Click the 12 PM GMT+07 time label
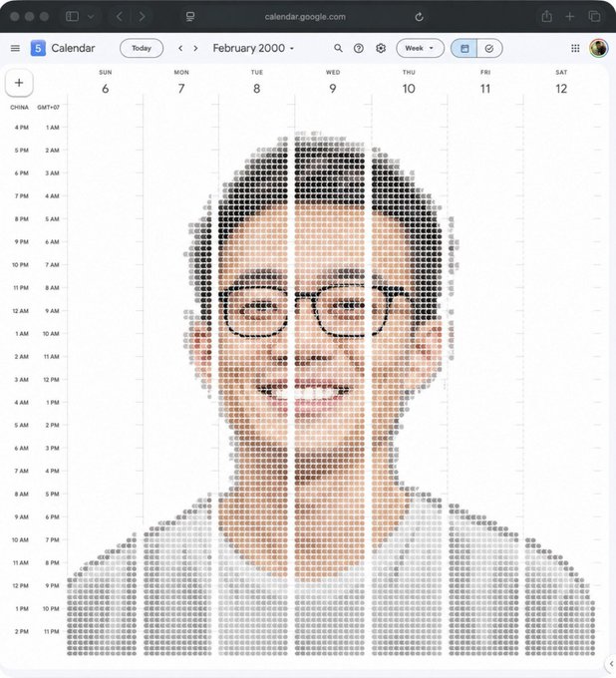The image size is (616, 678). point(51,379)
